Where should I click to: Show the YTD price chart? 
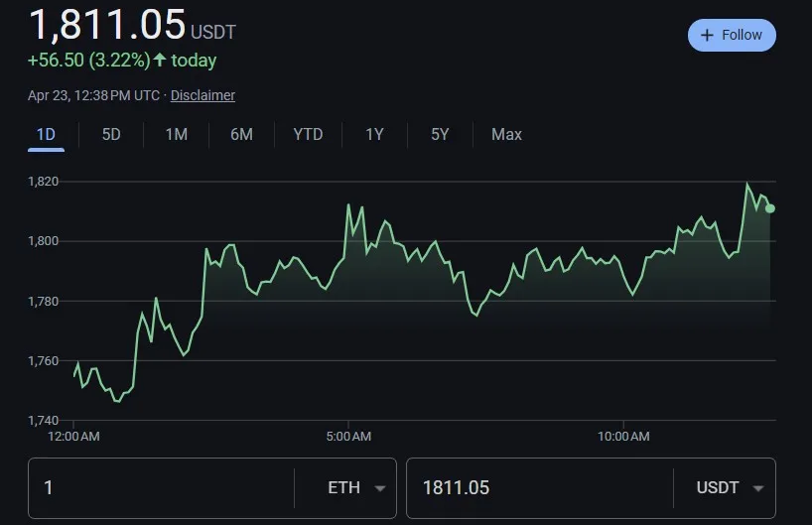click(308, 134)
